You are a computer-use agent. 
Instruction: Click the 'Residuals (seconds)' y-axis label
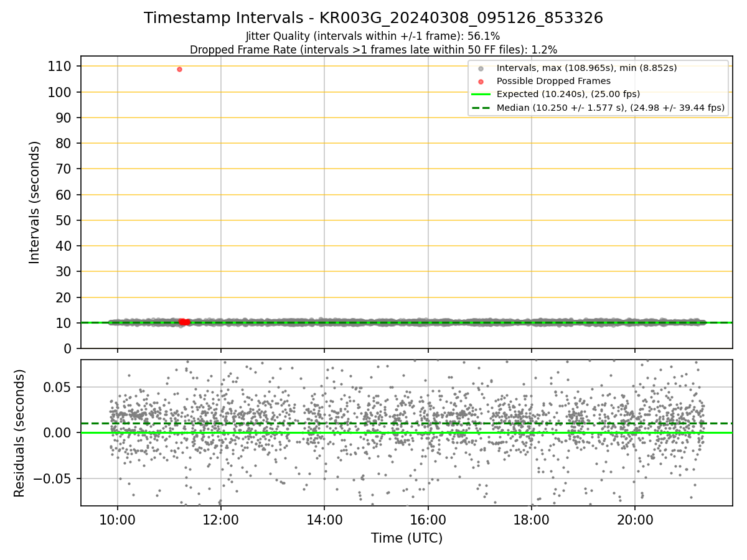(20, 433)
